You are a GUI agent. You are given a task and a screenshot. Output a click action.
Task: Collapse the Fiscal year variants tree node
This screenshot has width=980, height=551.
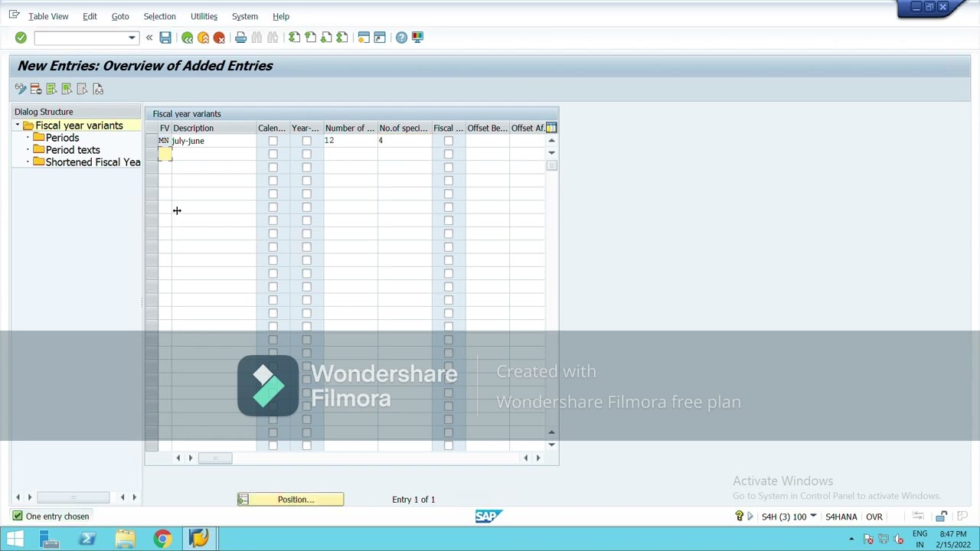[x=18, y=126]
